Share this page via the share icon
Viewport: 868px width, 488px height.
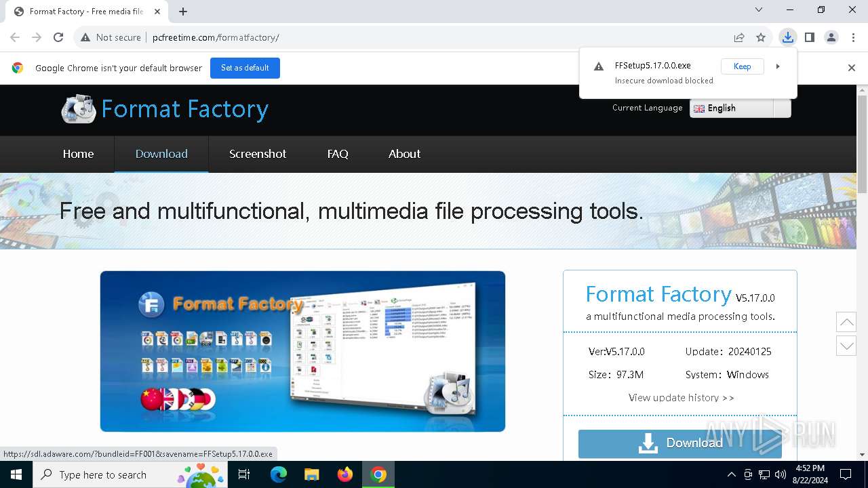(x=739, y=37)
